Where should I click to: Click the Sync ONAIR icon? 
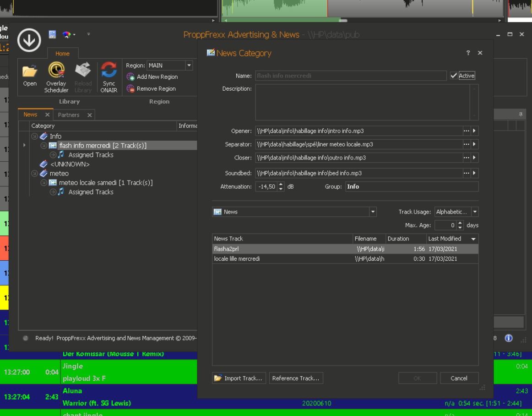click(x=109, y=76)
